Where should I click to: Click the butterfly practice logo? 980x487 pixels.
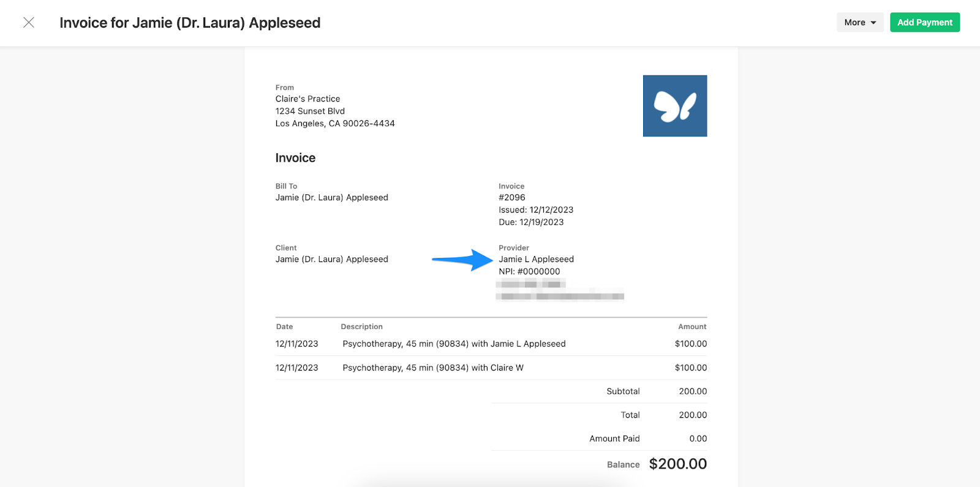click(x=674, y=106)
